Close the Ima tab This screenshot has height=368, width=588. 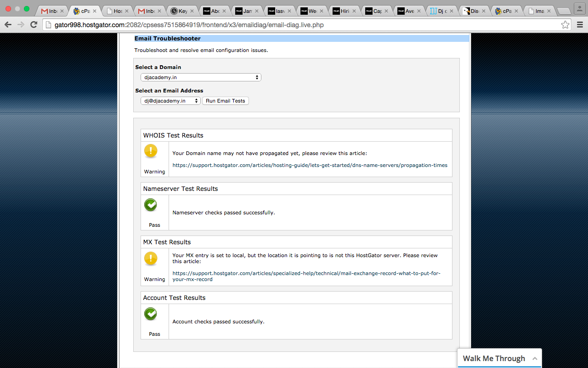click(549, 11)
